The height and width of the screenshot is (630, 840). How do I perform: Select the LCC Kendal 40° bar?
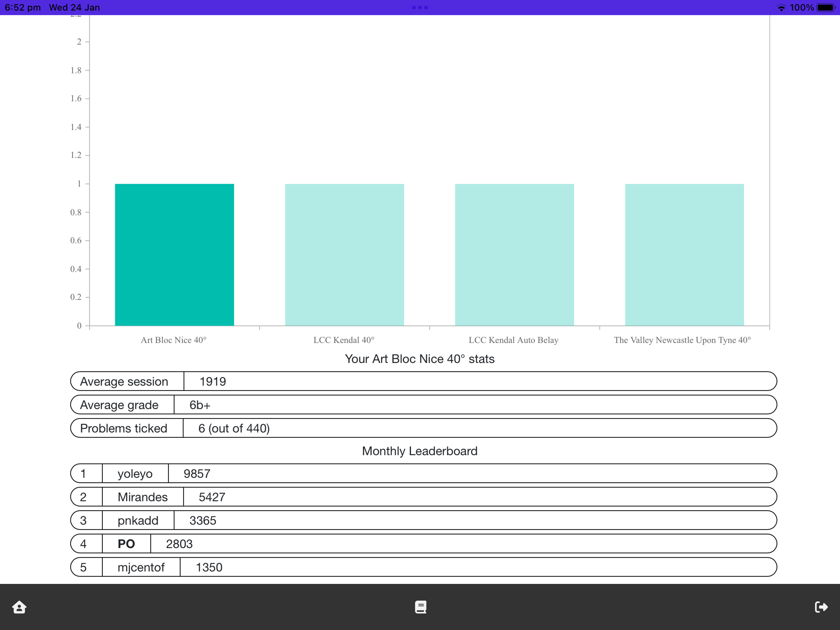(x=344, y=255)
